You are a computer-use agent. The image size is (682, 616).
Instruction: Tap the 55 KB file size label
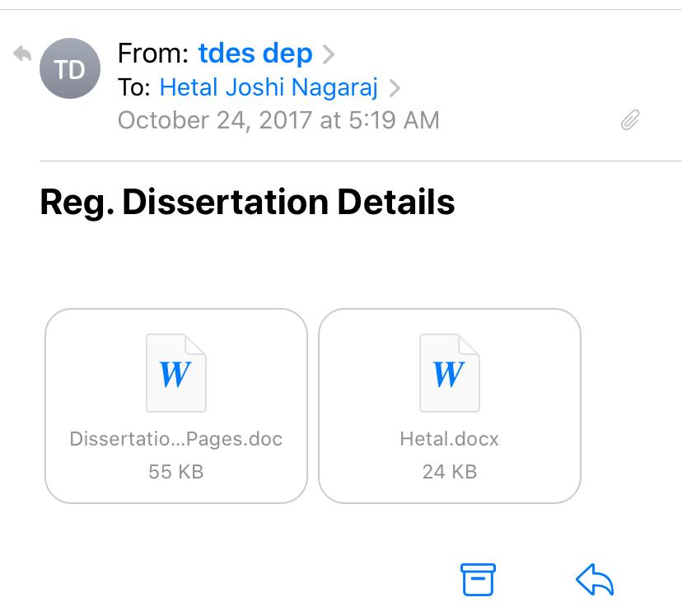click(175, 472)
